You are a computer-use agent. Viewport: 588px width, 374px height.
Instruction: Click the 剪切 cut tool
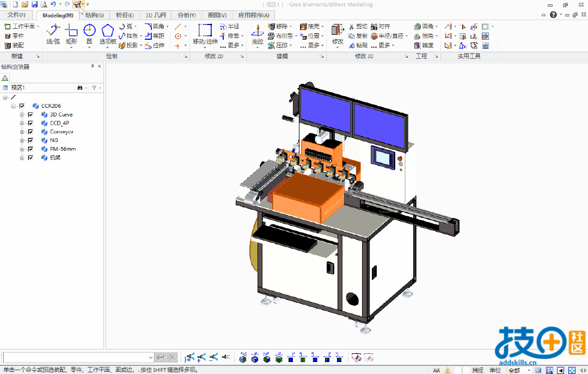coord(358,26)
